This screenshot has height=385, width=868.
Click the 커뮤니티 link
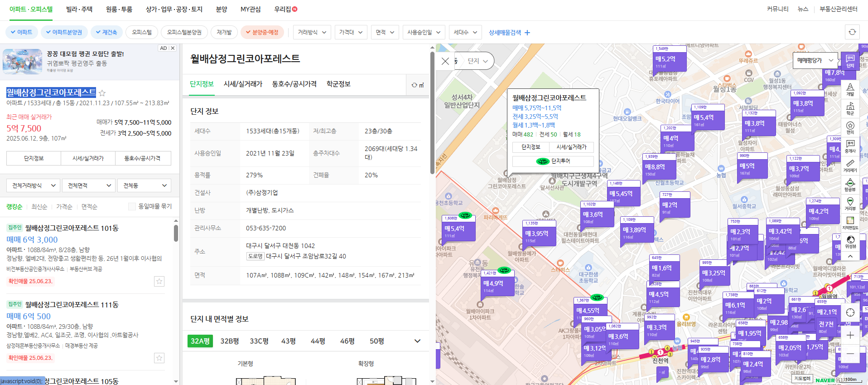coord(777,9)
